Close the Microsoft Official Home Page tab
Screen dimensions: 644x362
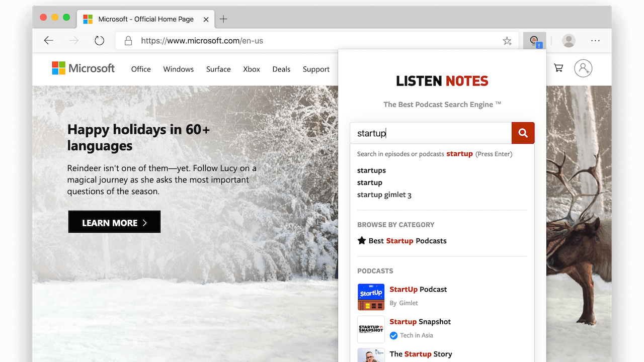[x=206, y=19]
